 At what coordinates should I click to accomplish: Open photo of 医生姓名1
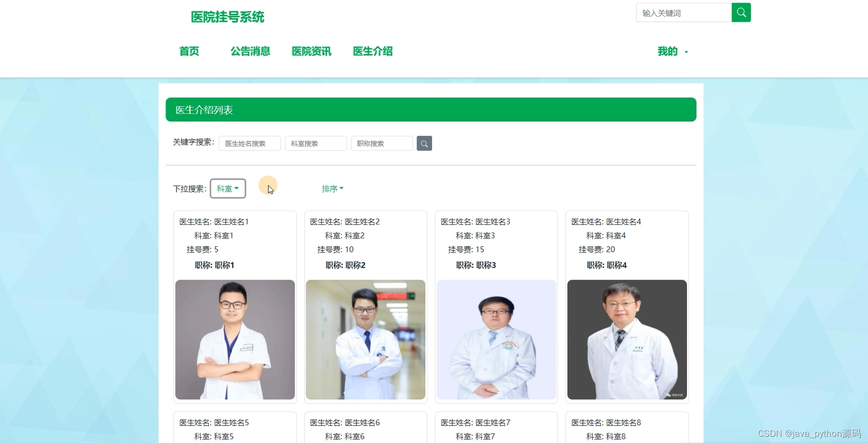click(x=235, y=340)
